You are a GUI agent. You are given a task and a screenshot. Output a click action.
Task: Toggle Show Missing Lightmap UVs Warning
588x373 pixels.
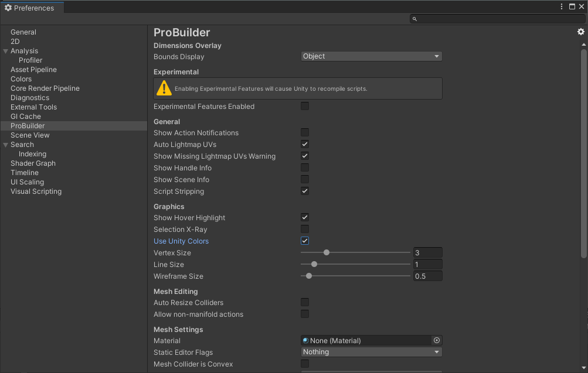tap(305, 156)
